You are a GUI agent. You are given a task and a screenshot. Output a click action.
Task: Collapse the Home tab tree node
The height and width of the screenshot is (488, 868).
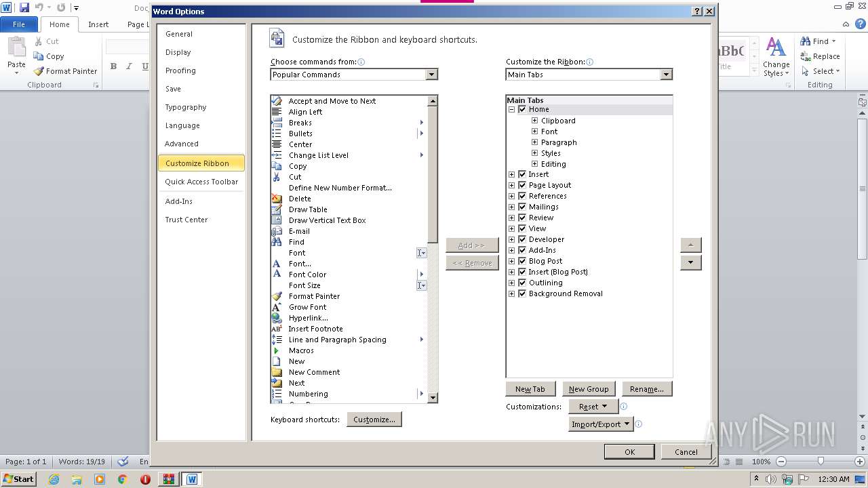pyautogui.click(x=511, y=109)
